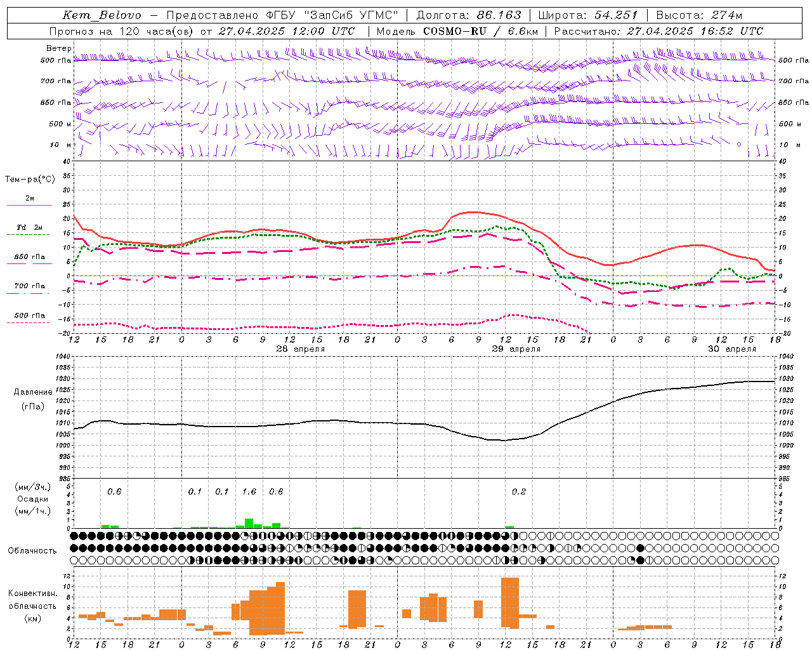The width and height of the screenshot is (812, 650).
Task: Select the provider text ФГБУ "ЗапСиб УГМС"
Action: point(332,15)
